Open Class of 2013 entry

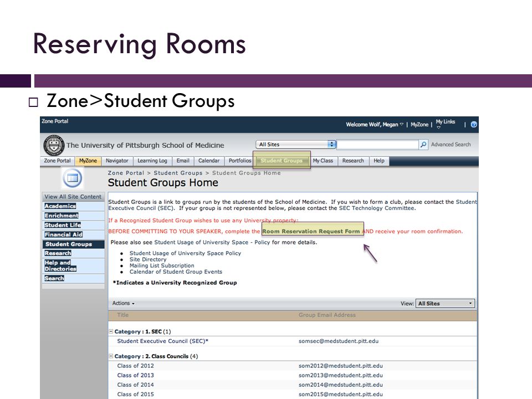coord(135,375)
